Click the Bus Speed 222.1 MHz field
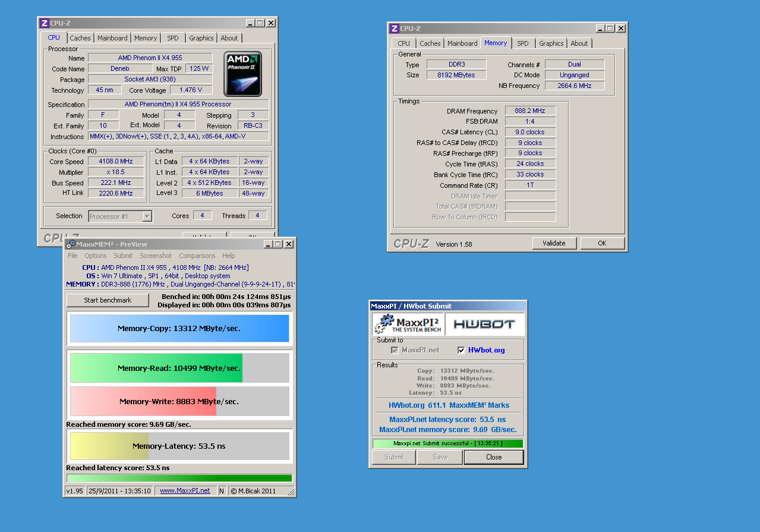The width and height of the screenshot is (760, 532). pyautogui.click(x=116, y=182)
